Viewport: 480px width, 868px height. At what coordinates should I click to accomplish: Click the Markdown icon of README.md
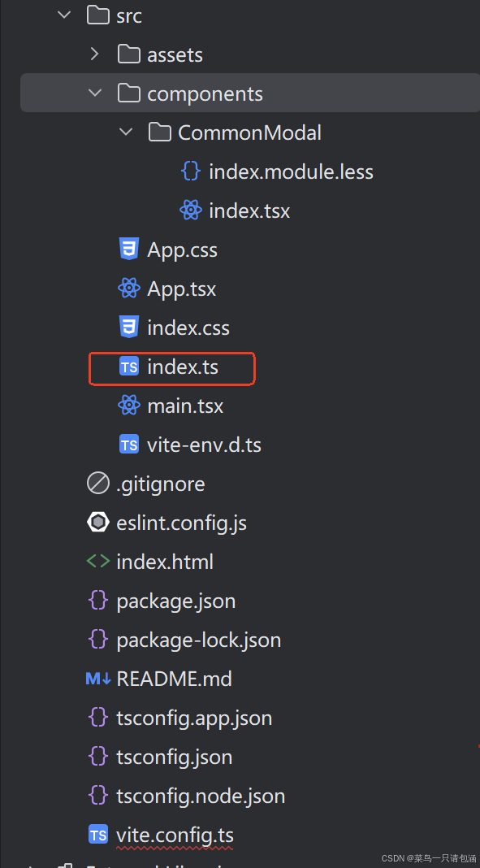click(x=98, y=679)
